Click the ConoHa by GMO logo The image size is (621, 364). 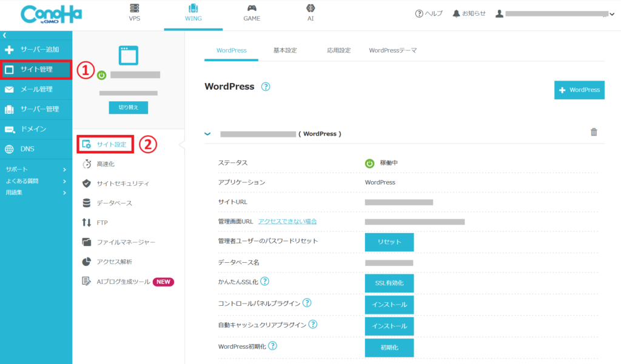pyautogui.click(x=51, y=15)
